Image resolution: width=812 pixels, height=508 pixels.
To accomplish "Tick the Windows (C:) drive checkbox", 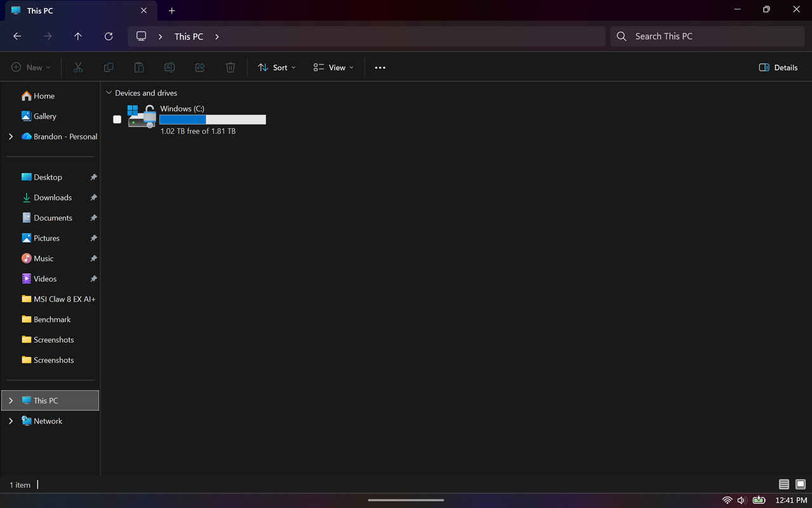I will click(117, 119).
